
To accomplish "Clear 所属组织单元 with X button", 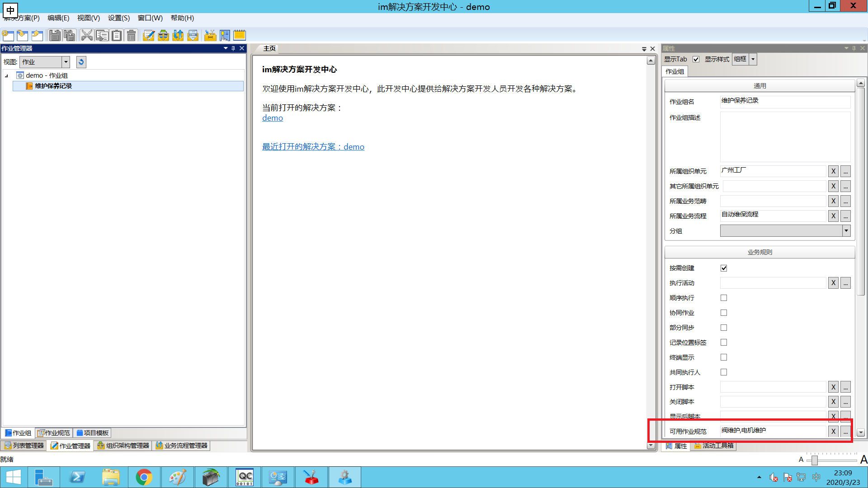I will (833, 171).
